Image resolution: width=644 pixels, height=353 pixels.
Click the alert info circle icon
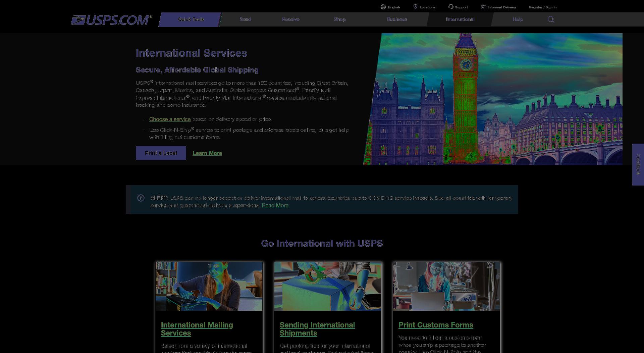pos(141,198)
